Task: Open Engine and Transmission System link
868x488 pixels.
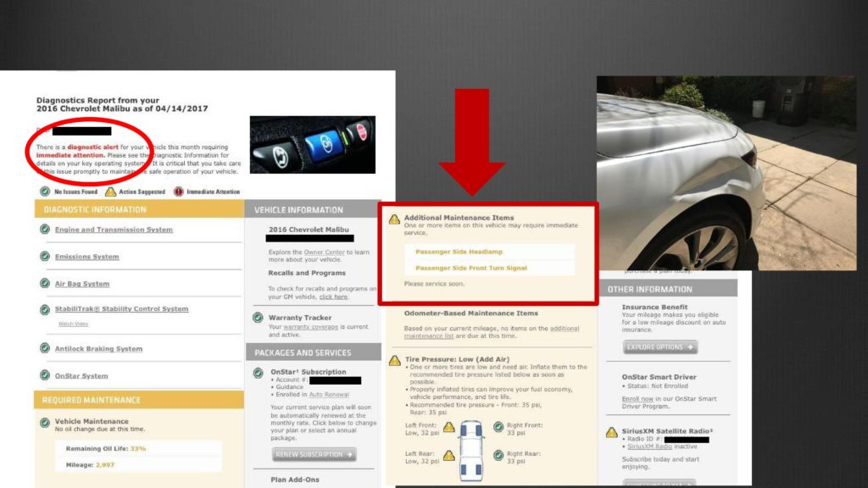Action: tap(114, 230)
